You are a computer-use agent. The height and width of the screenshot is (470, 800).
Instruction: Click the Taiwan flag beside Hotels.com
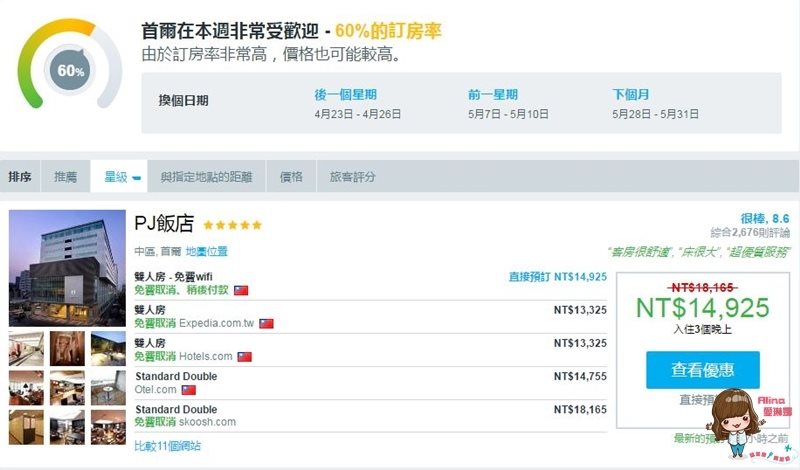[x=244, y=357]
